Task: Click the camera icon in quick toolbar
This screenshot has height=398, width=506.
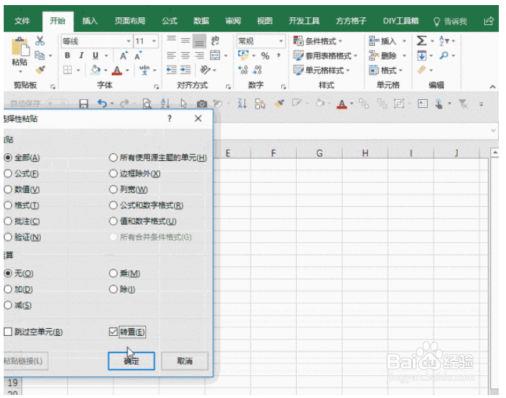Action: click(202, 104)
